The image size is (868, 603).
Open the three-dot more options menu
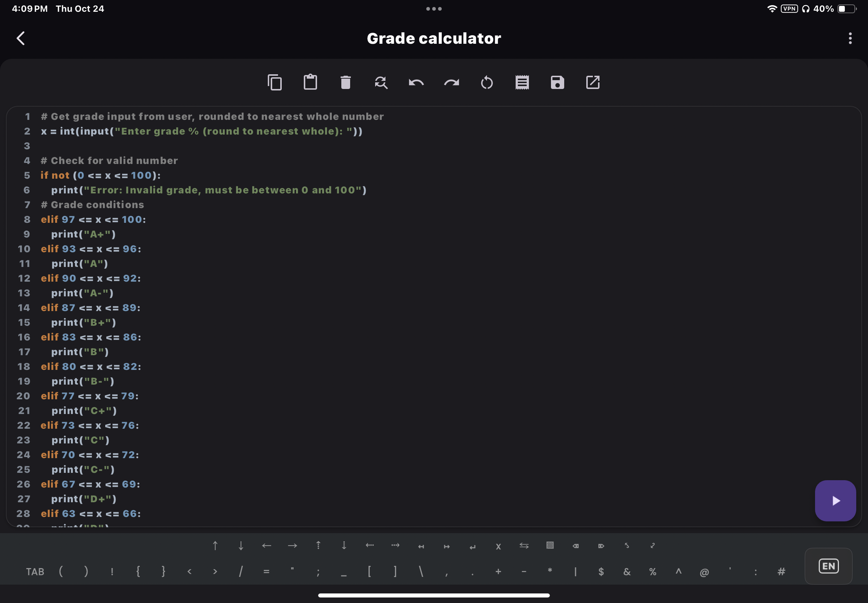(x=850, y=38)
